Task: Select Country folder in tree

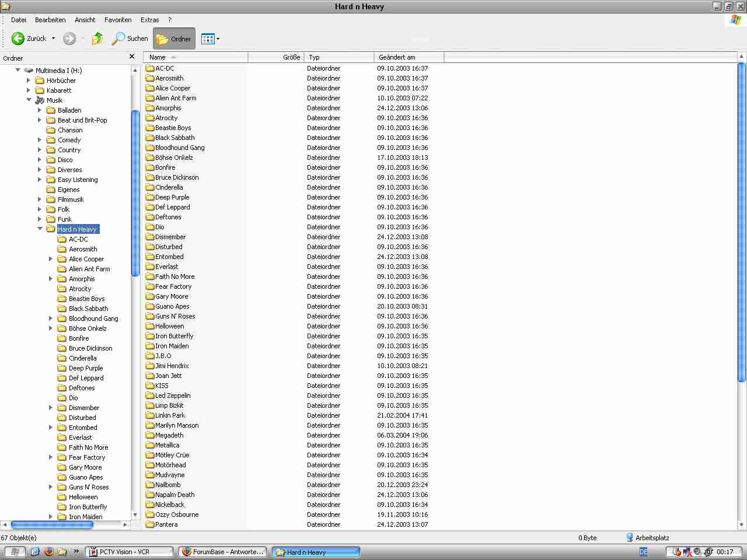Action: coord(69,150)
